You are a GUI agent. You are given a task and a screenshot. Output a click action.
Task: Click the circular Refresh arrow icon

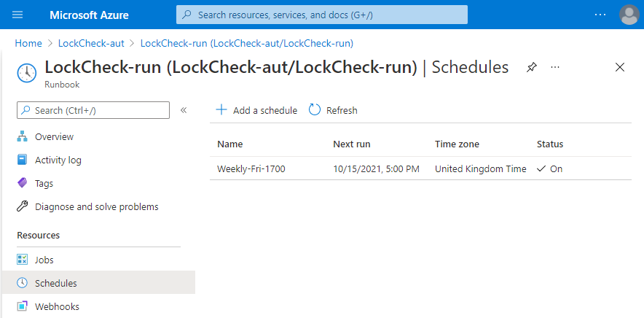pos(315,110)
